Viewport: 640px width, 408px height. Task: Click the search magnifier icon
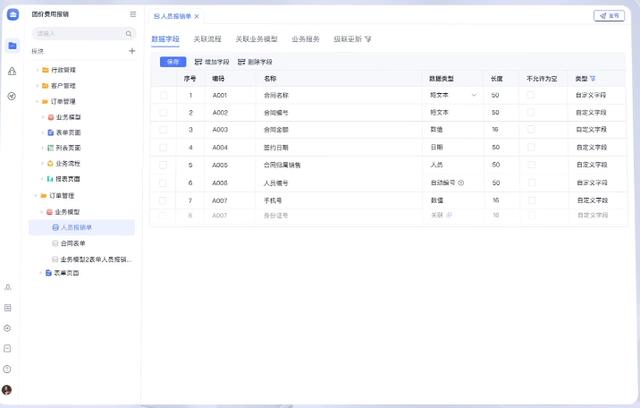pos(129,33)
